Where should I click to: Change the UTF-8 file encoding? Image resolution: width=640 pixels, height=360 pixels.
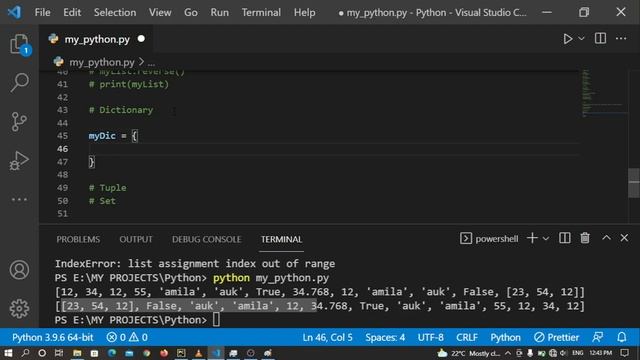point(430,337)
